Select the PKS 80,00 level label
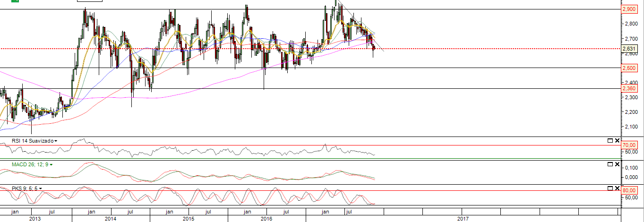 point(628,191)
